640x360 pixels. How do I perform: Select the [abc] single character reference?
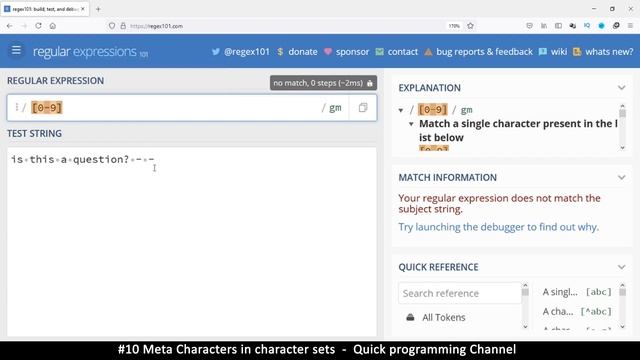(577, 292)
